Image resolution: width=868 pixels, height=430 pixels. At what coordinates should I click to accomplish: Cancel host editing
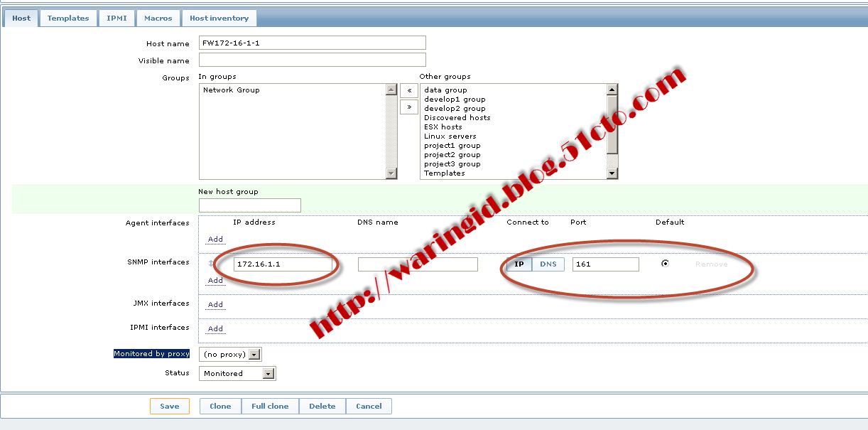coord(369,407)
